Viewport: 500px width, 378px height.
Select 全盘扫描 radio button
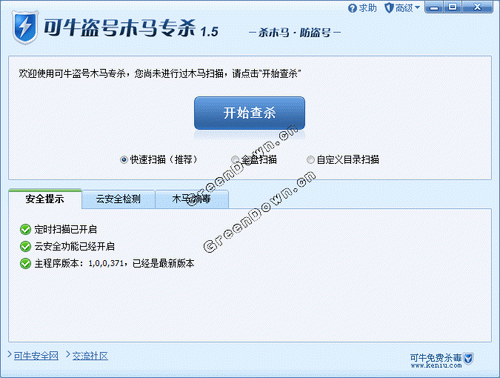235,160
